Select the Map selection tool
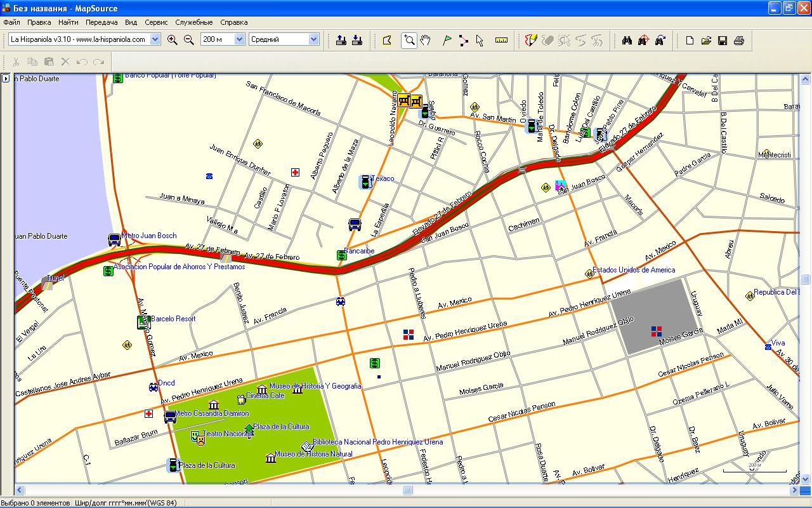Image resolution: width=812 pixels, height=508 pixels. 387,41
